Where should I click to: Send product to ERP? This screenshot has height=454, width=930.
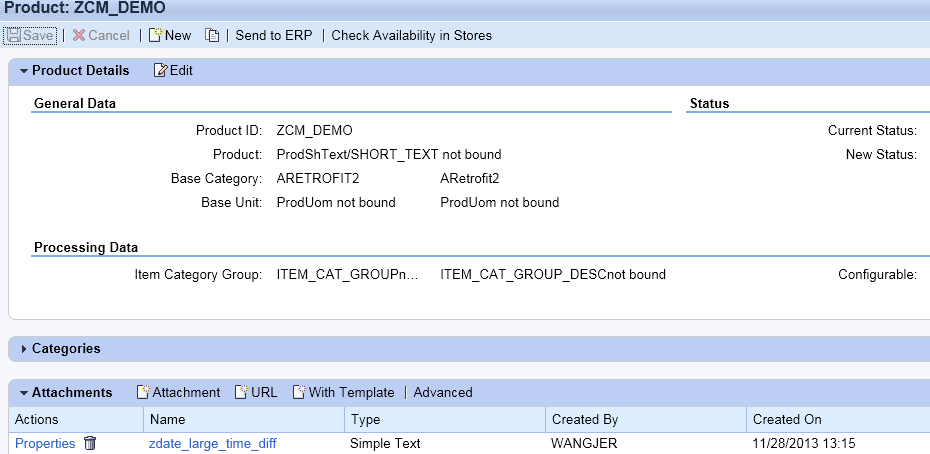point(274,36)
